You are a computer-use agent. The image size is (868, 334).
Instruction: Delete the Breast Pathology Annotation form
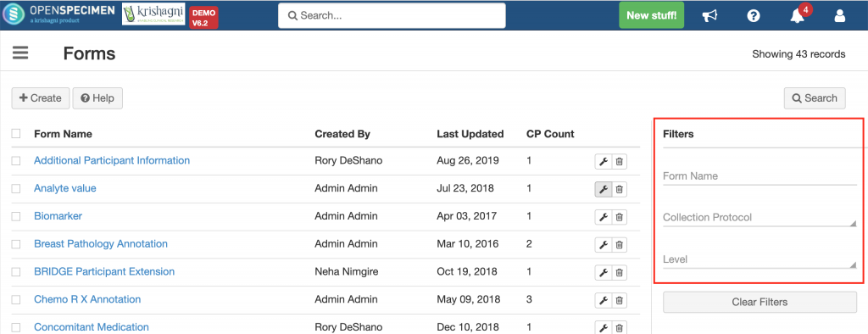click(620, 245)
